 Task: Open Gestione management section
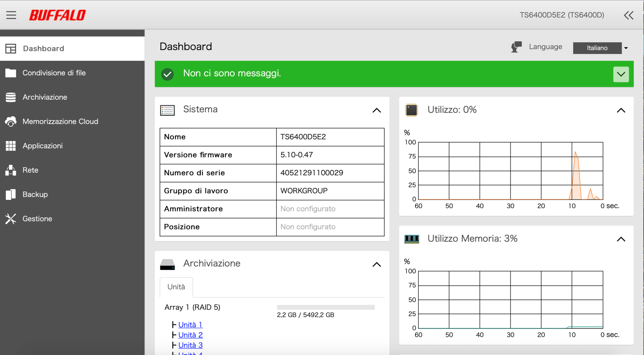[x=72, y=219]
